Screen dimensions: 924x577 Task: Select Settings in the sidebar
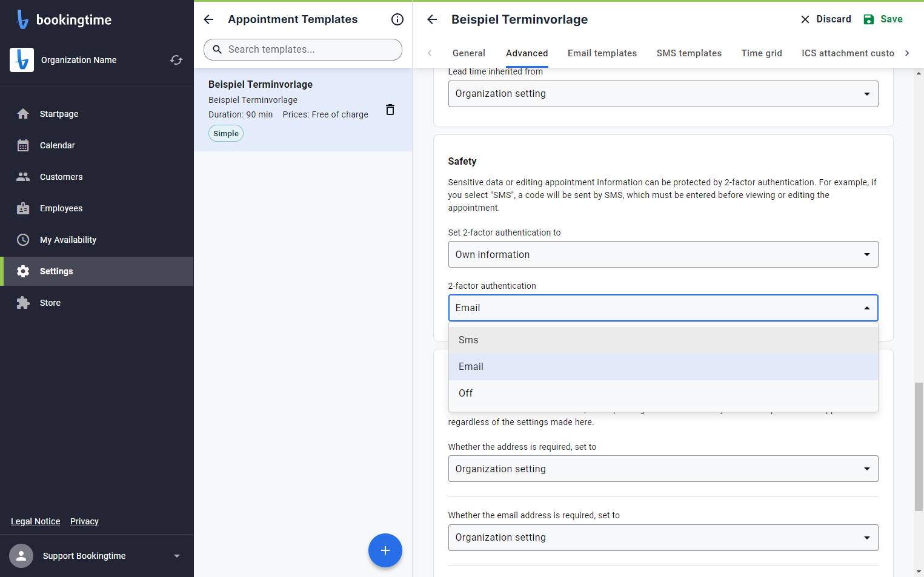(97, 271)
